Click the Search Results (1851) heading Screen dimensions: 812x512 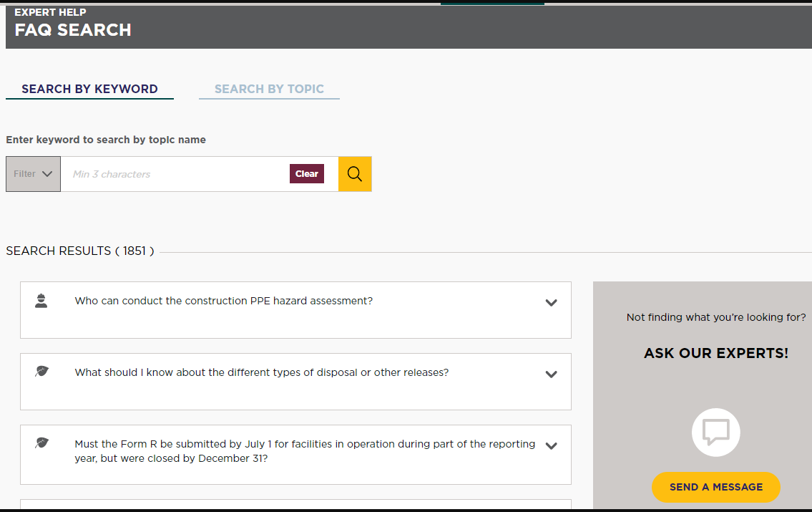coord(80,251)
